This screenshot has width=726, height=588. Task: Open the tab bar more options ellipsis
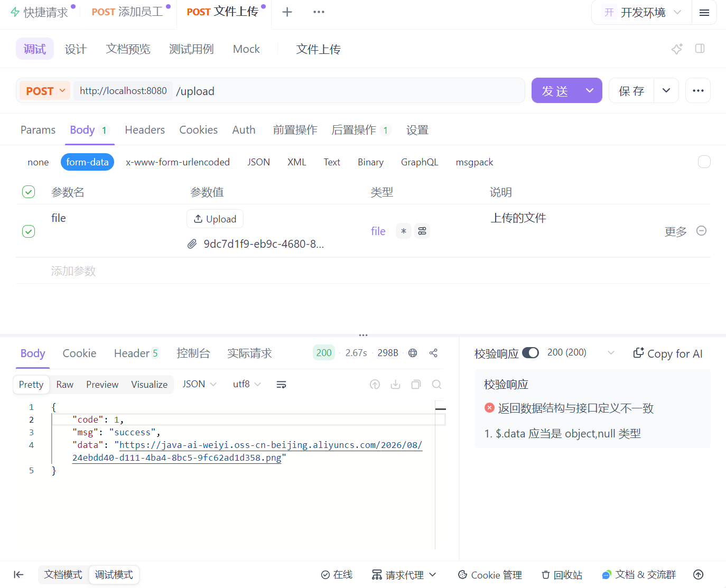319,12
